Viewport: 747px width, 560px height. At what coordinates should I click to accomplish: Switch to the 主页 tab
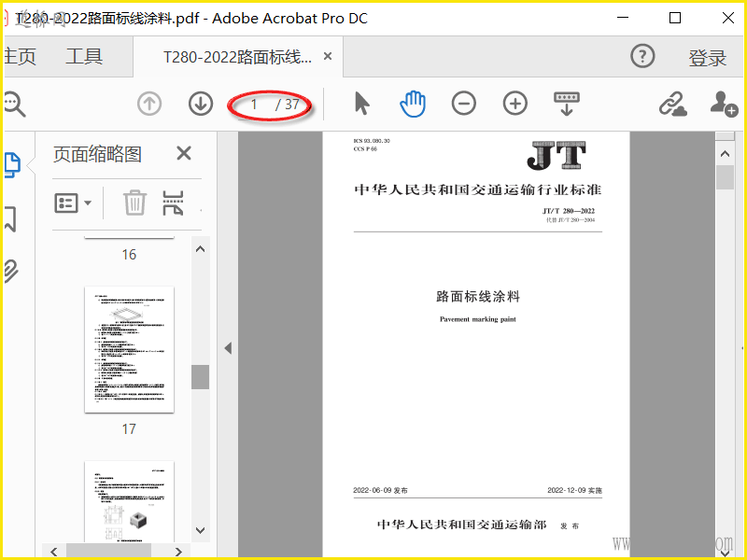[20, 56]
